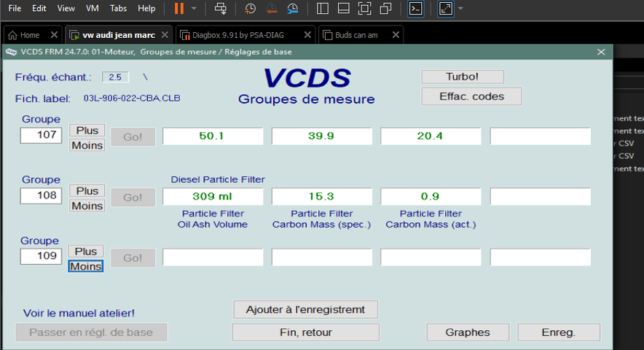Close the Diagbox 9.91 tab
Image resolution: width=644 pixels, height=350 pixels.
(x=307, y=35)
